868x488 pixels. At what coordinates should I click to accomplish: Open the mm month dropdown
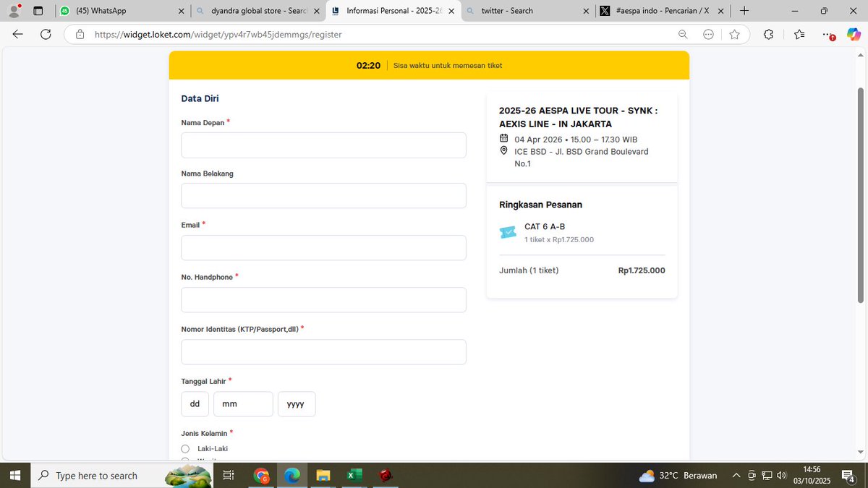(x=243, y=404)
